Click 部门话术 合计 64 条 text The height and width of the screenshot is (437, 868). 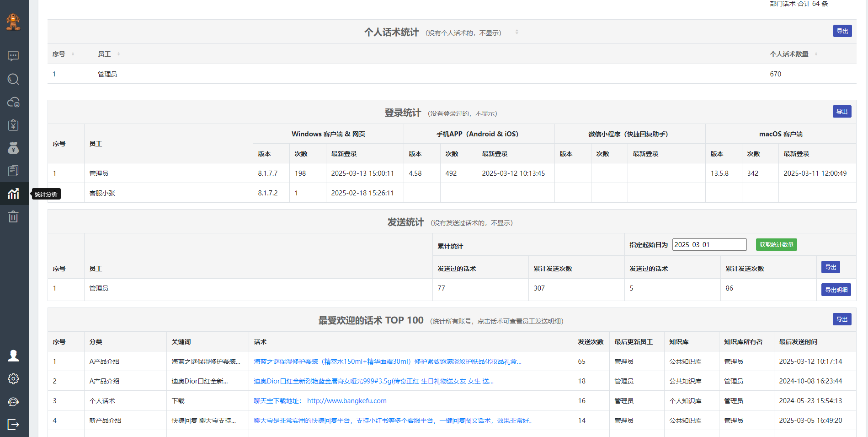click(x=799, y=4)
